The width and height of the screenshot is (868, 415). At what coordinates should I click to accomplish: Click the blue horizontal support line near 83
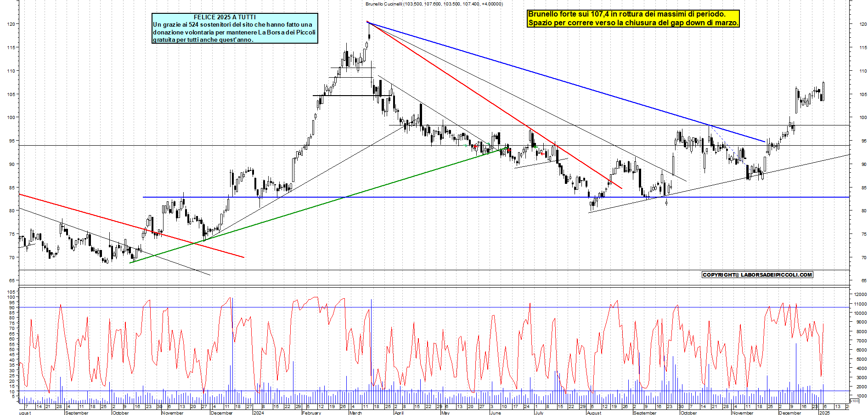click(496, 197)
